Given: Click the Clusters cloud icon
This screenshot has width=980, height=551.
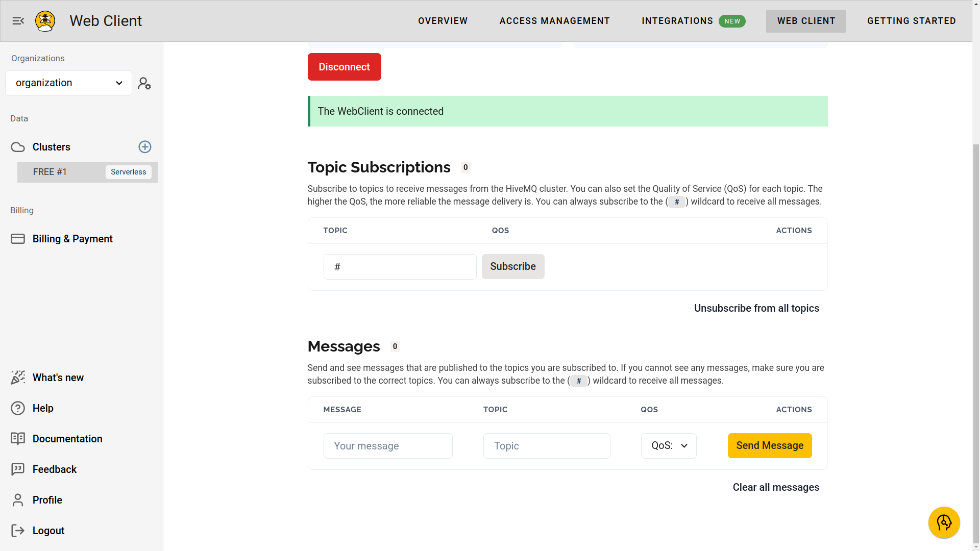Looking at the screenshot, I should tap(17, 147).
